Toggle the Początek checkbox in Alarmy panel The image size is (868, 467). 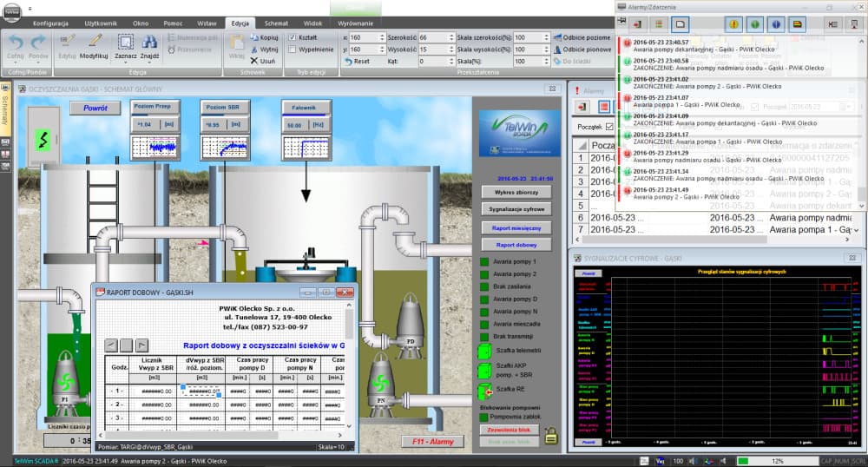(x=609, y=127)
